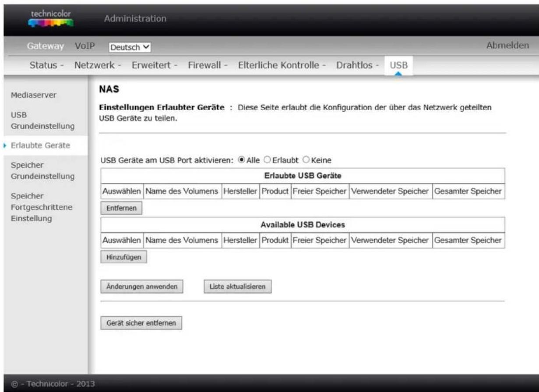This screenshot has width=539, height=392.
Task: Open the Drahtlos menu
Action: [x=358, y=65]
